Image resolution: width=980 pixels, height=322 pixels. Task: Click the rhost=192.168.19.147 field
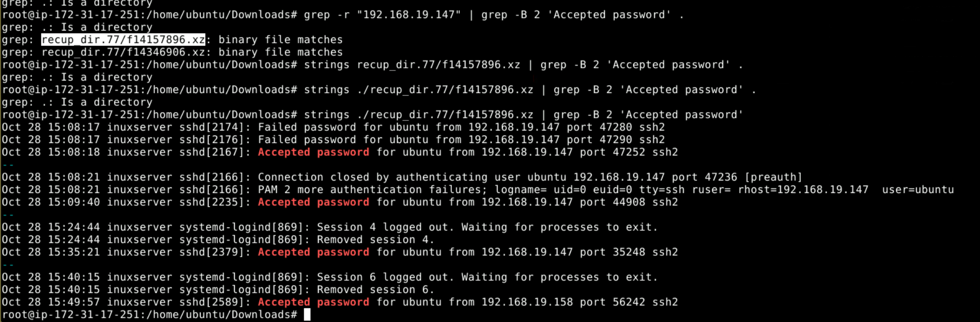pyautogui.click(x=803, y=190)
